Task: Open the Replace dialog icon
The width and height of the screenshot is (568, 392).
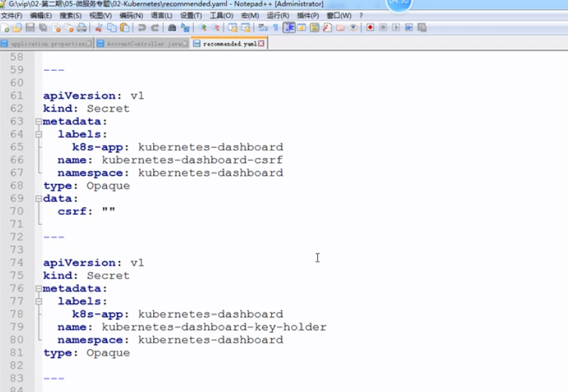Action: [x=185, y=28]
